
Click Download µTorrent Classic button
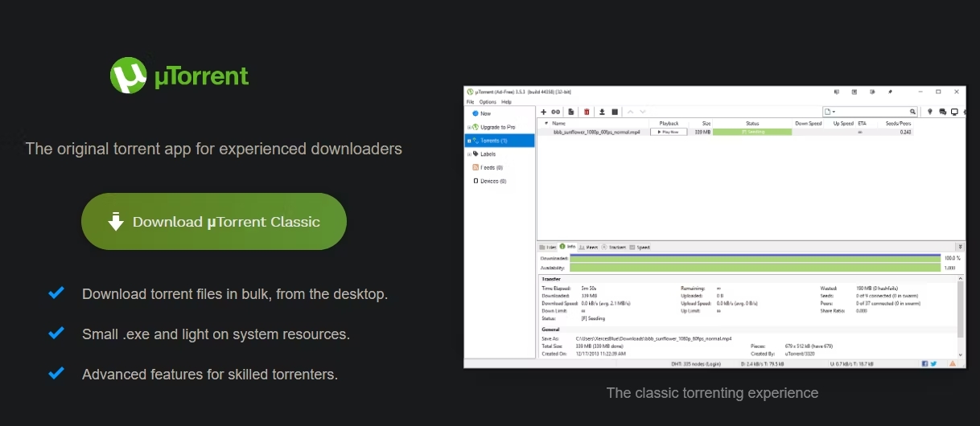click(x=214, y=222)
